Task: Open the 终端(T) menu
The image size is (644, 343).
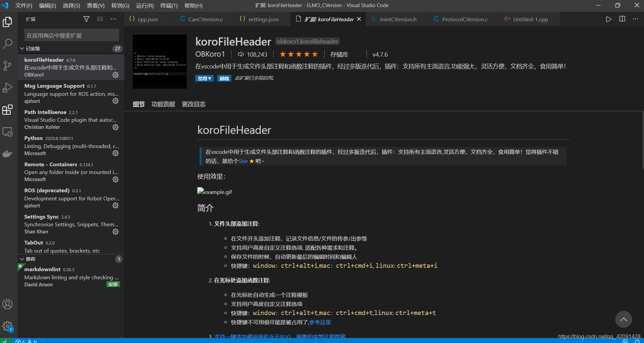Action: 169,5
